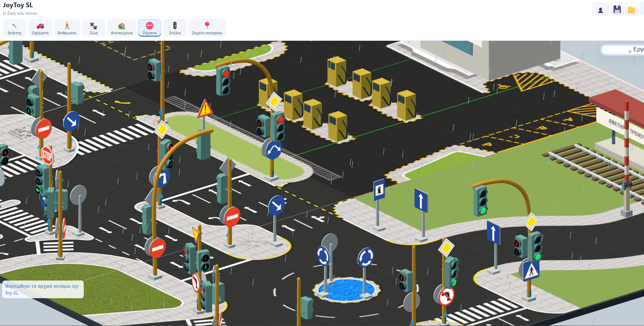Open the Άνθρωποι people category
The image size is (644, 326).
click(x=67, y=28)
